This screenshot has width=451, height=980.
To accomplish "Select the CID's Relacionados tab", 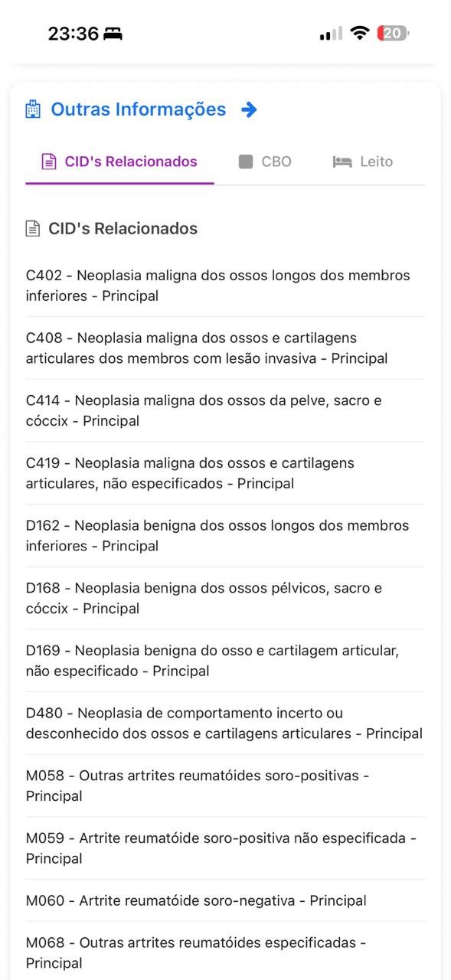I will point(119,161).
